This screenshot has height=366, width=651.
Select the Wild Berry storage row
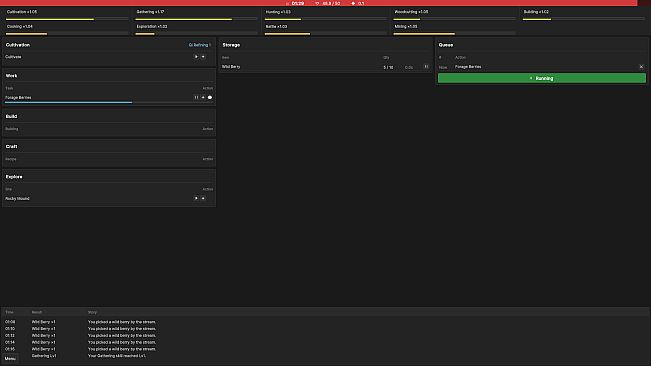click(326, 67)
